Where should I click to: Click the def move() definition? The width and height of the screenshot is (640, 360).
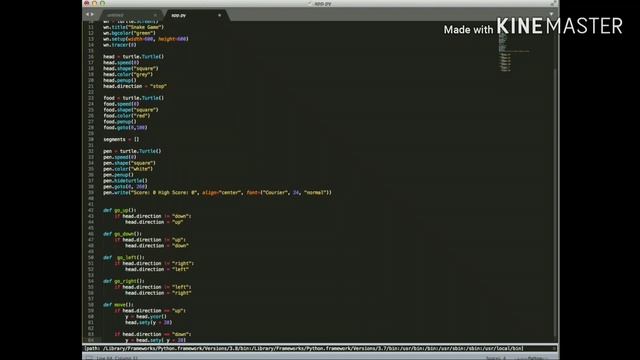pos(118,304)
